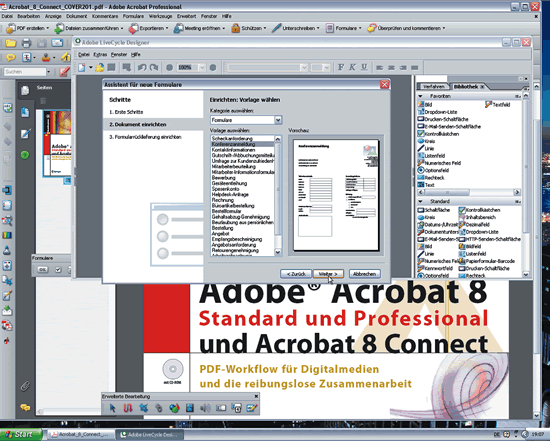Click the Favoriten horizontal scrollbar
The height and width of the screenshot is (441, 550).
point(469,192)
